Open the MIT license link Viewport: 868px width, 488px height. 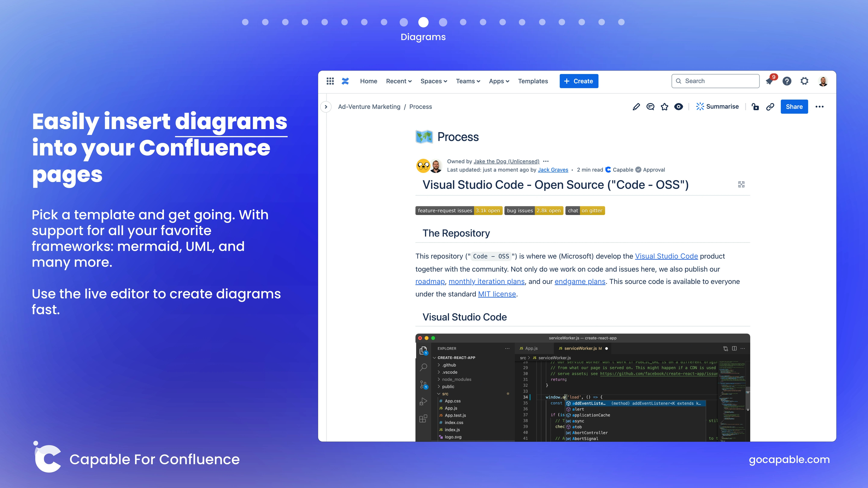coord(497,294)
